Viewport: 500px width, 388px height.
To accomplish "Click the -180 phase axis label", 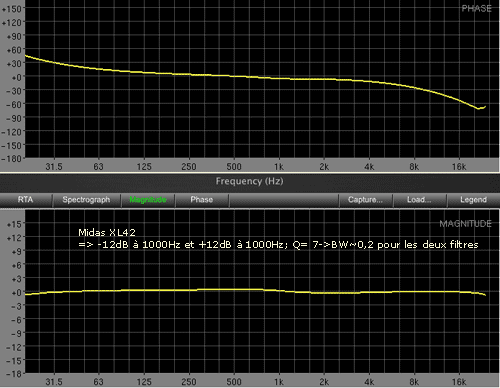I will tap(11, 159).
